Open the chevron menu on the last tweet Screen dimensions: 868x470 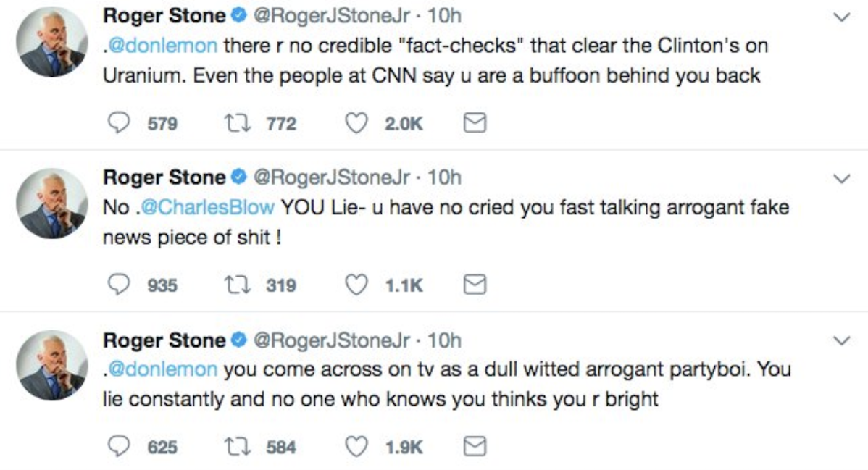[840, 340]
